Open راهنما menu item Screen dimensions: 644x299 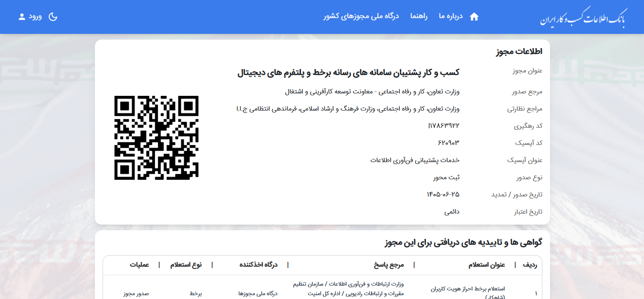point(419,16)
